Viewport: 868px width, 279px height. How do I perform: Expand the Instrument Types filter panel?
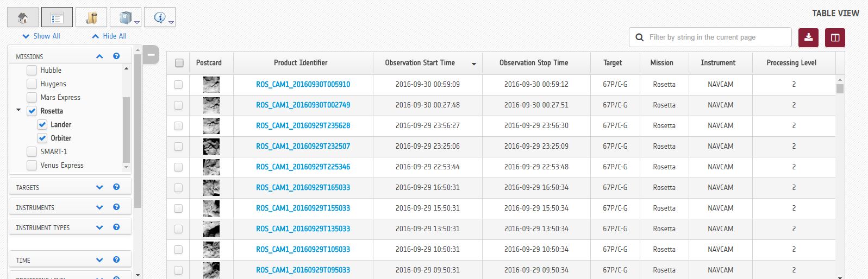pyautogui.click(x=99, y=227)
